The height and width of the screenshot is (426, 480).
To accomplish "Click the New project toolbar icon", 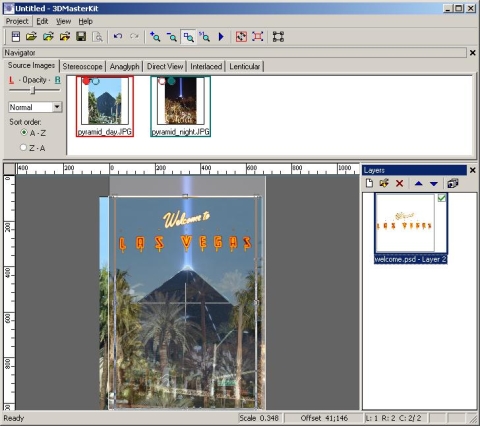I will pos(16,36).
